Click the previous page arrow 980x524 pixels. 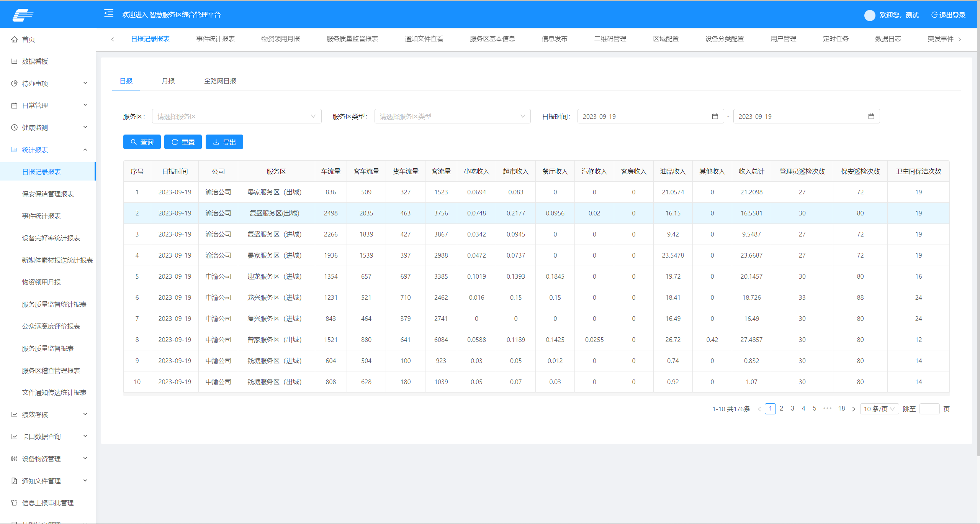click(759, 409)
